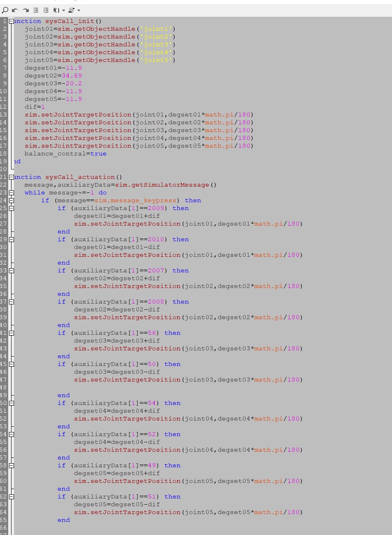Screen dimensions: 392x535
Task: Click the dif=1 assignment line
Action: click(x=35, y=107)
